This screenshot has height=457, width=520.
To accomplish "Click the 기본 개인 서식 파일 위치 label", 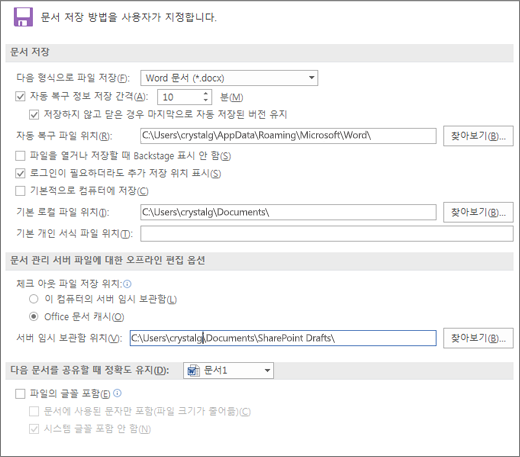I will [x=74, y=234].
